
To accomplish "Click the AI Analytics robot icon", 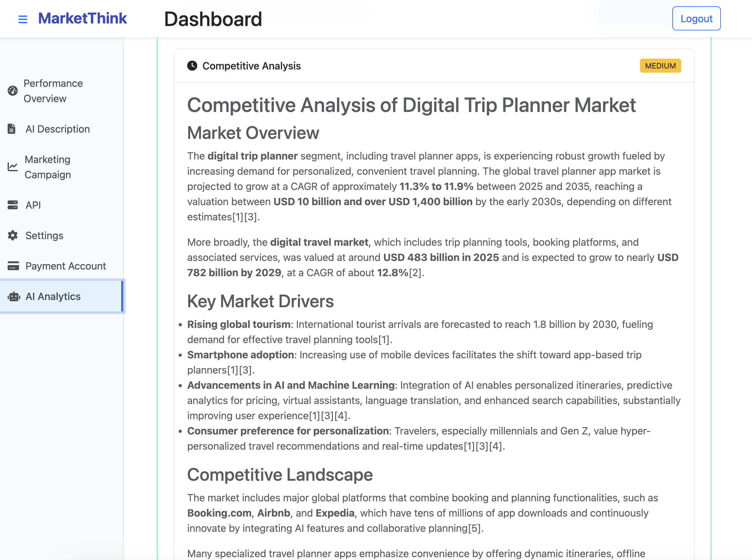I will [x=14, y=296].
